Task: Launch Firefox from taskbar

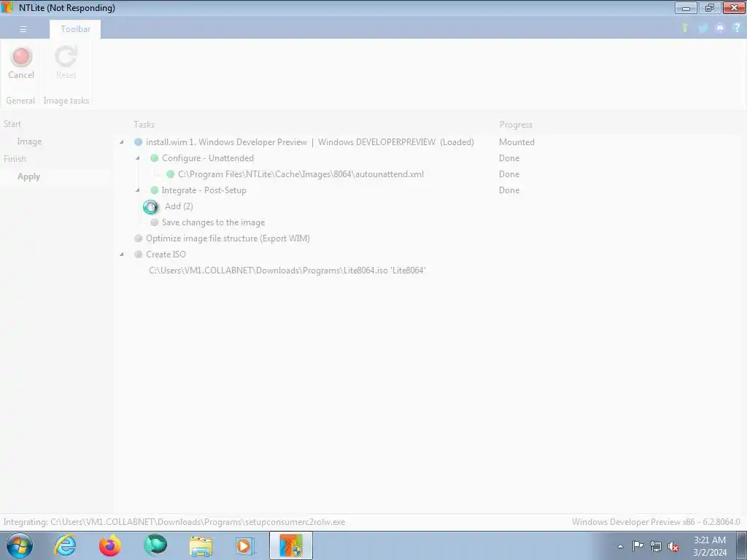Action: point(109,545)
